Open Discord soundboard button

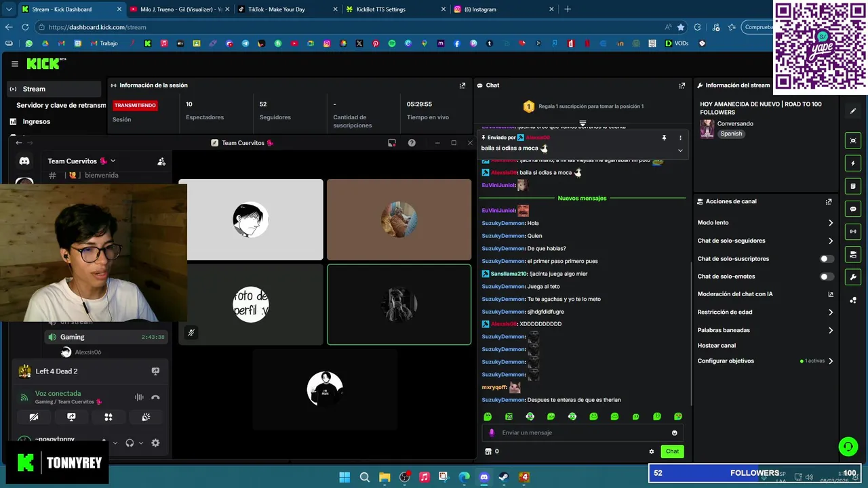pos(146,417)
